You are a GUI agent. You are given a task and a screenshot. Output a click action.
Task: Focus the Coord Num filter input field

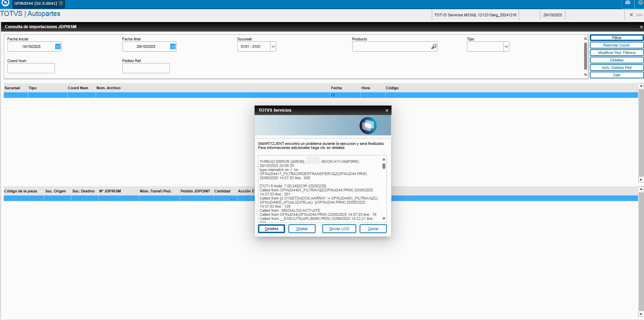click(31, 68)
